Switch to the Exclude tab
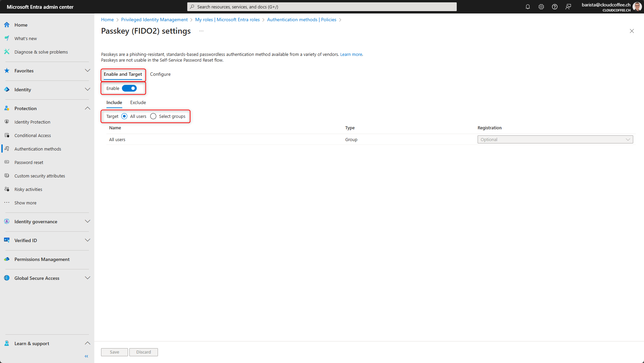This screenshot has height=363, width=644. coord(138,102)
